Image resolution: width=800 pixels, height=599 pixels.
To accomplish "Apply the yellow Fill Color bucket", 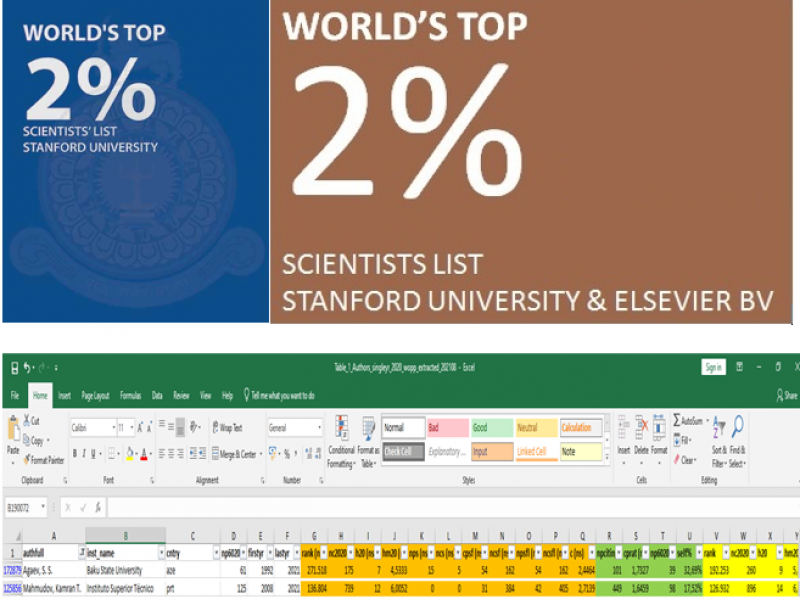I will click(130, 453).
